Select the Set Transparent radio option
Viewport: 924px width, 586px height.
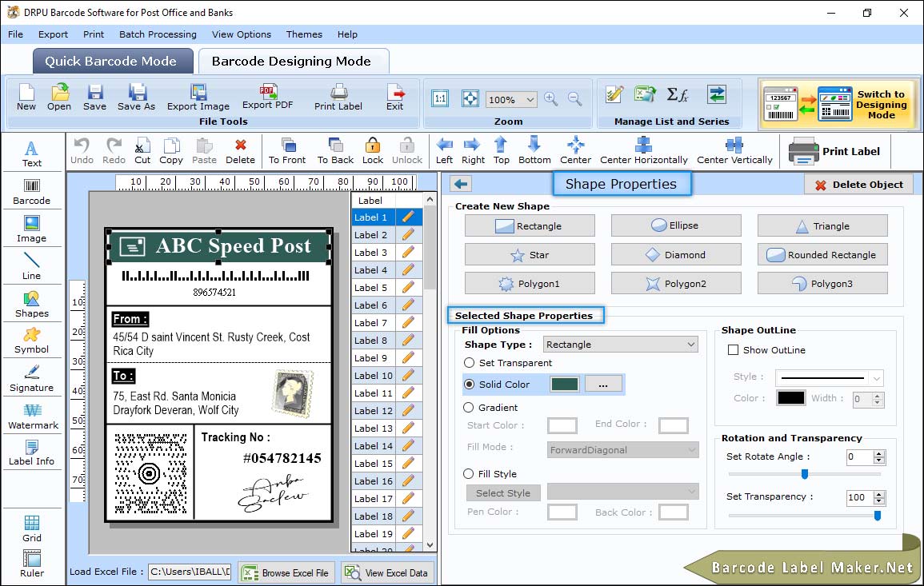(x=469, y=363)
